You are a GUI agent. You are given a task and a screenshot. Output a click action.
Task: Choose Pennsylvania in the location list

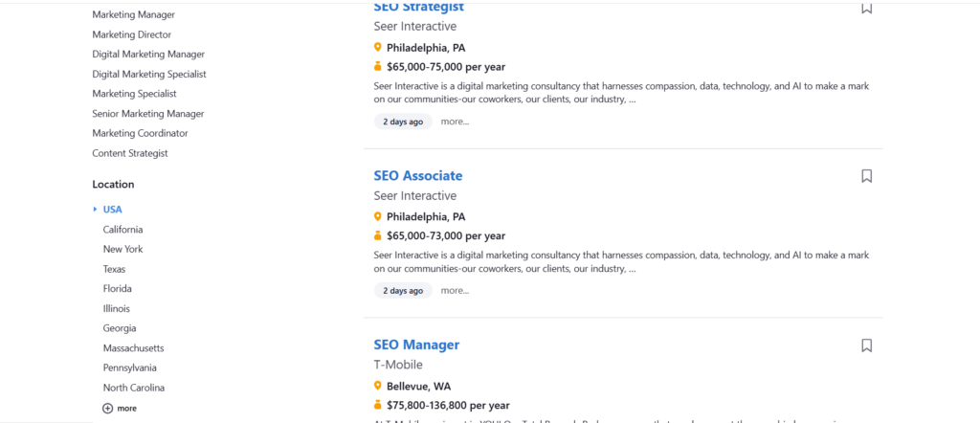[x=130, y=367]
